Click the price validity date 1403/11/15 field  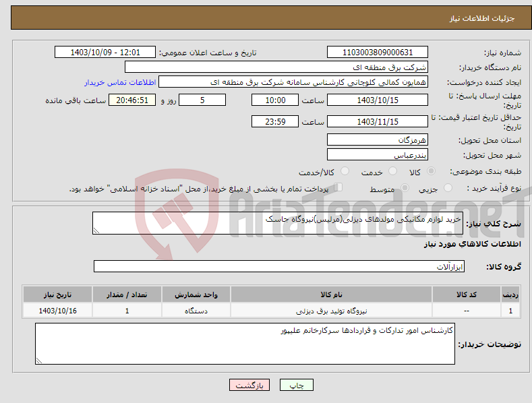[378, 121]
